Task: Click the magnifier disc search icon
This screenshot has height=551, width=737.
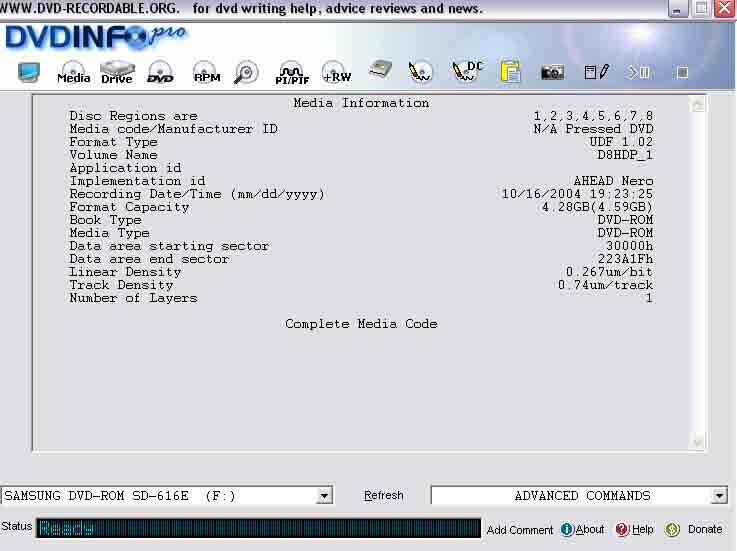Action: (x=246, y=73)
